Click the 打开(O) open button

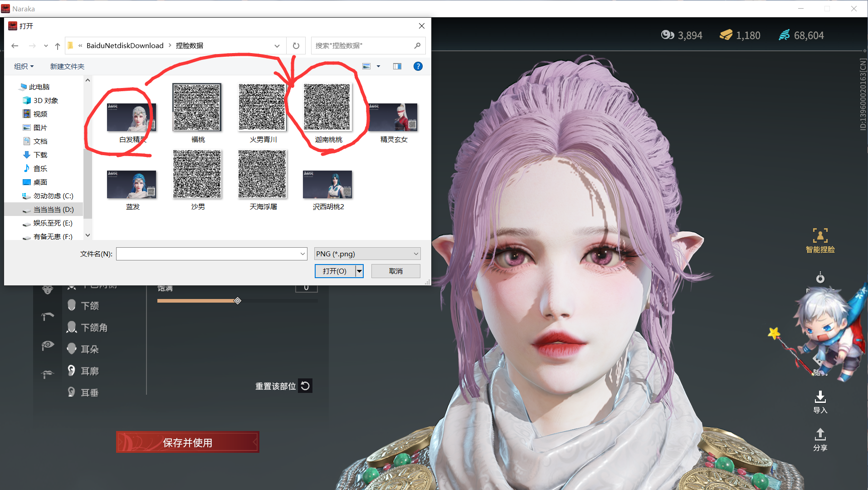pos(335,271)
